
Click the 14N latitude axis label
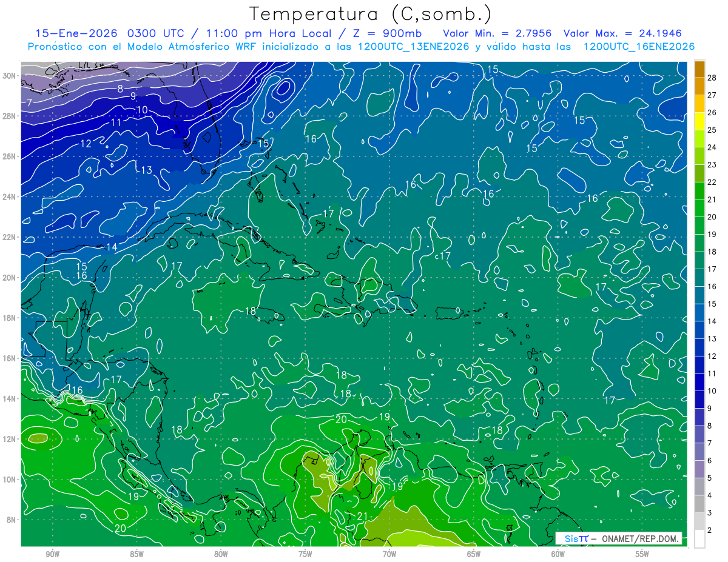coord(10,398)
